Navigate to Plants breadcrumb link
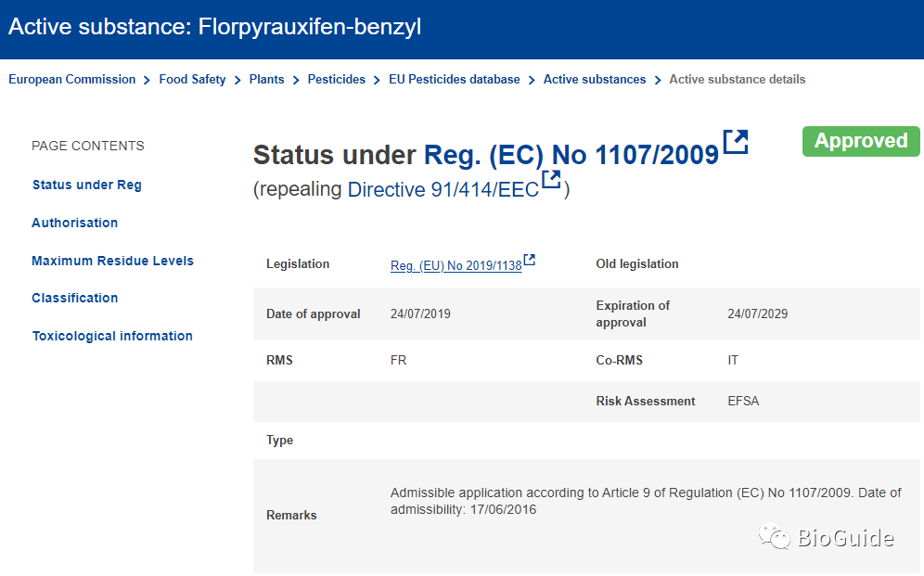 pyautogui.click(x=266, y=80)
